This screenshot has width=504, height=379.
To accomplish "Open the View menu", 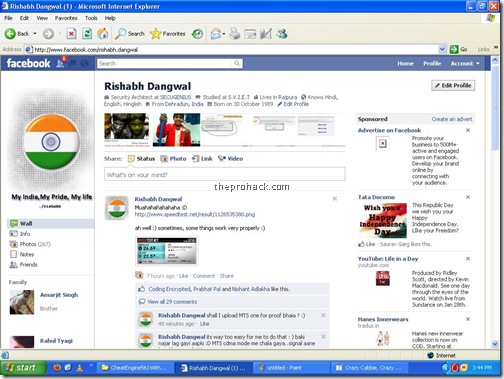I will pos(42,18).
